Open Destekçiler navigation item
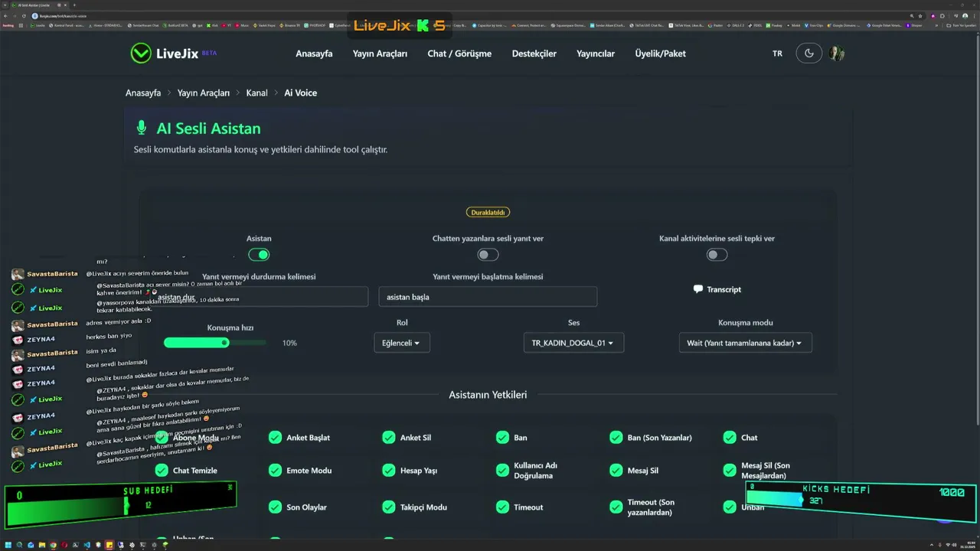The width and height of the screenshot is (980, 551). [534, 54]
